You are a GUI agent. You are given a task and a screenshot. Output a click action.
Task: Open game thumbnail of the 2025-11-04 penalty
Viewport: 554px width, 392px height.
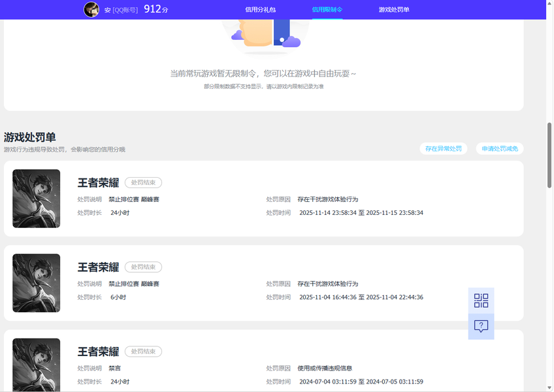[37, 283]
